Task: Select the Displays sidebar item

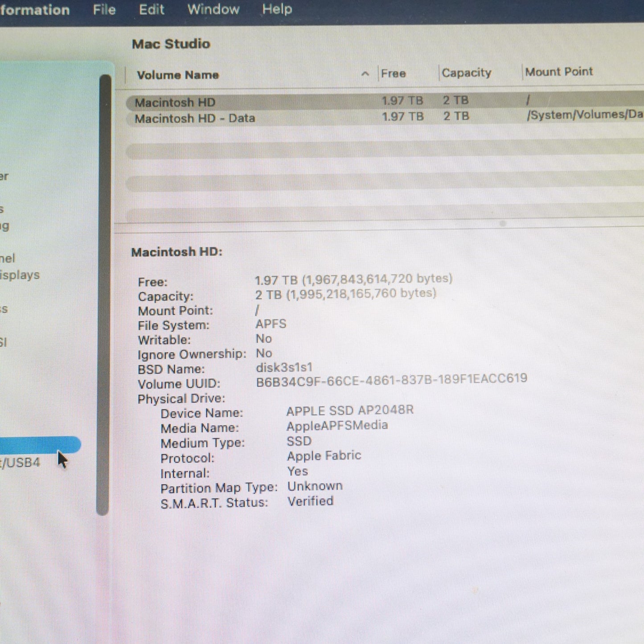Action: point(20,275)
